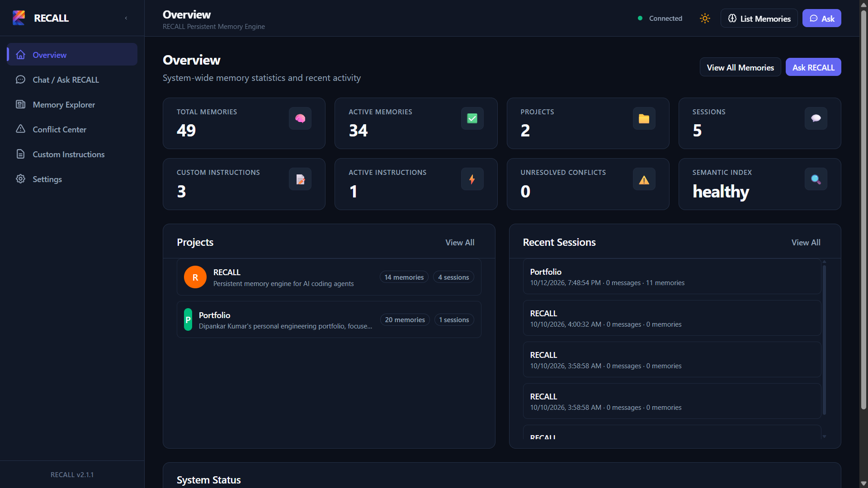Open Settings from sidebar
The height and width of the screenshot is (488, 868).
click(x=72, y=179)
